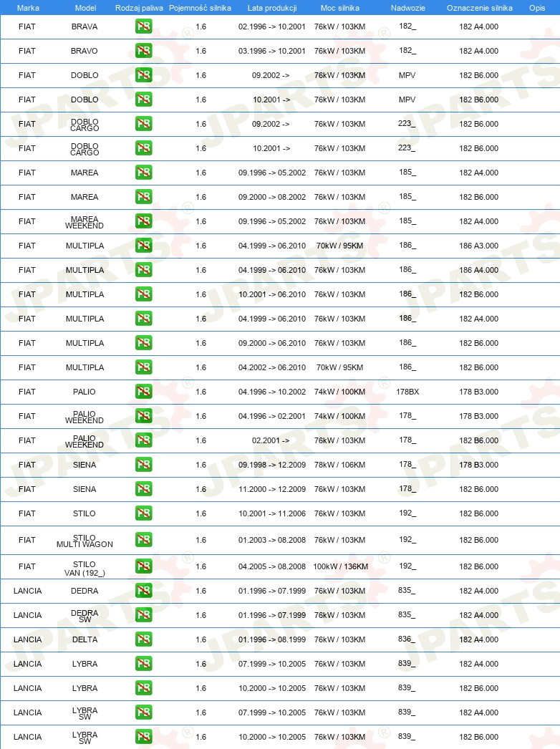Click the 04.2005 -> 08.2008 production years

click(x=272, y=567)
